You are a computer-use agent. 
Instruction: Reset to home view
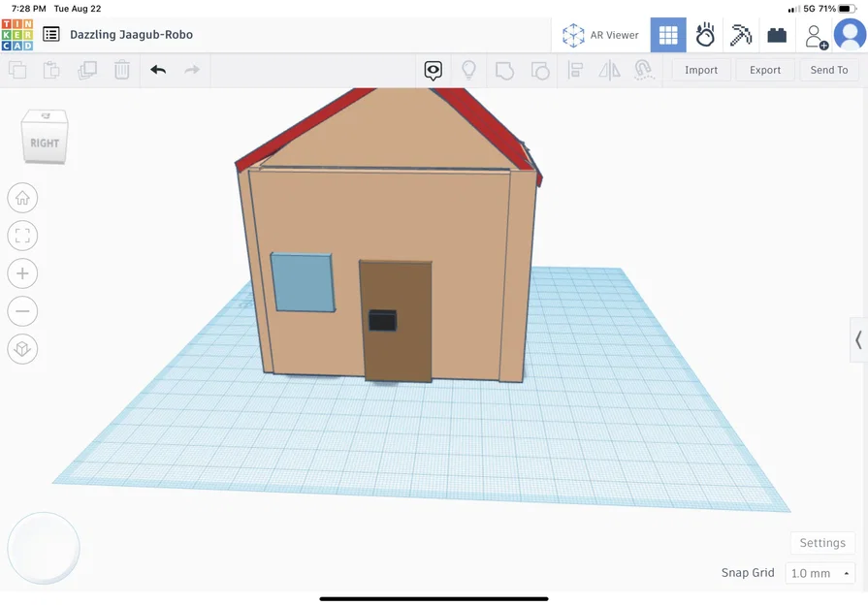[22, 198]
